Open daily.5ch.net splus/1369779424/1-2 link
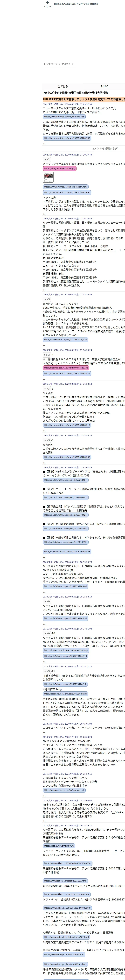The image size is (125, 980). [65, 684]
